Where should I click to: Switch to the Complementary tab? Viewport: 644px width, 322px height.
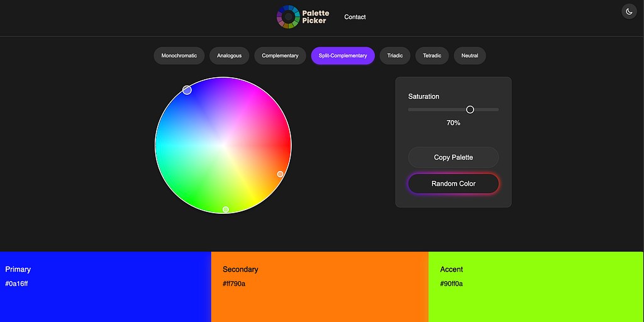coord(280,55)
